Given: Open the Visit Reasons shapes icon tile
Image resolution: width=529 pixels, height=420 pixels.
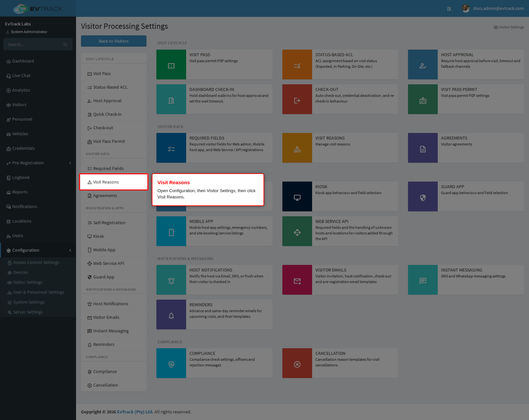Looking at the screenshot, I should coord(297,148).
